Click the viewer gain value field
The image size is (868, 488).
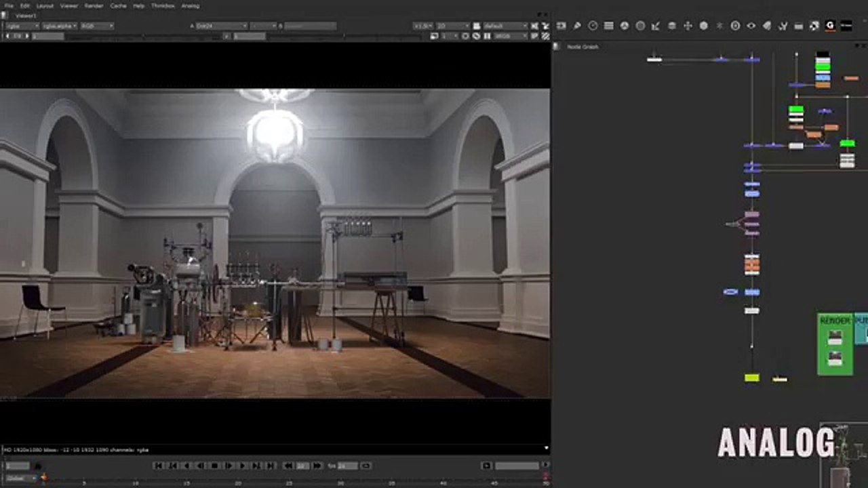(48, 36)
